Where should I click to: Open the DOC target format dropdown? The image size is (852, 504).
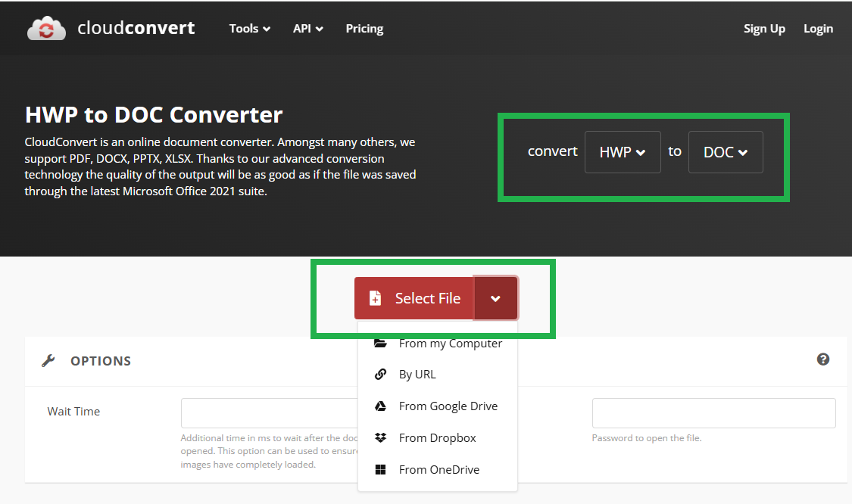tap(726, 152)
